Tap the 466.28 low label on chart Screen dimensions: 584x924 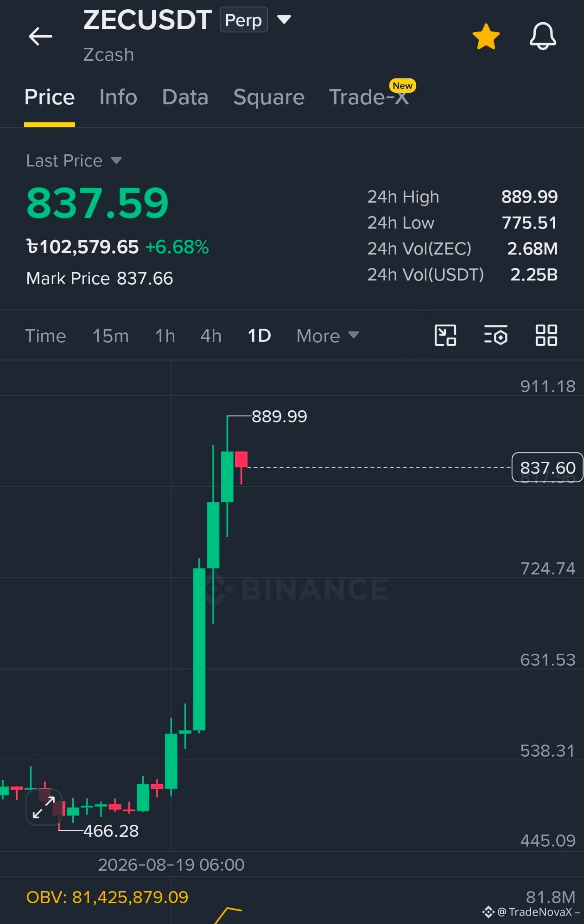[111, 831]
